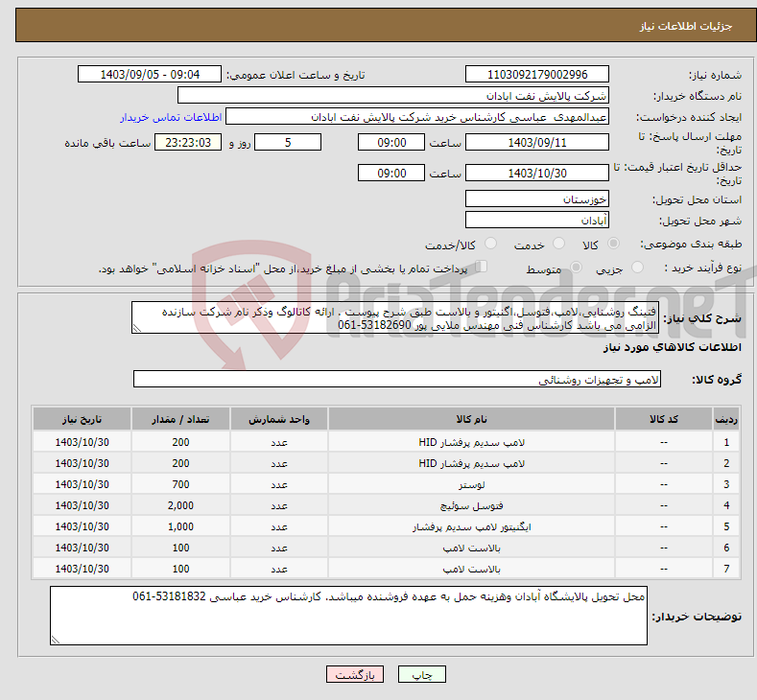Click the resize grip of description box
The image size is (757, 700).
(137, 329)
